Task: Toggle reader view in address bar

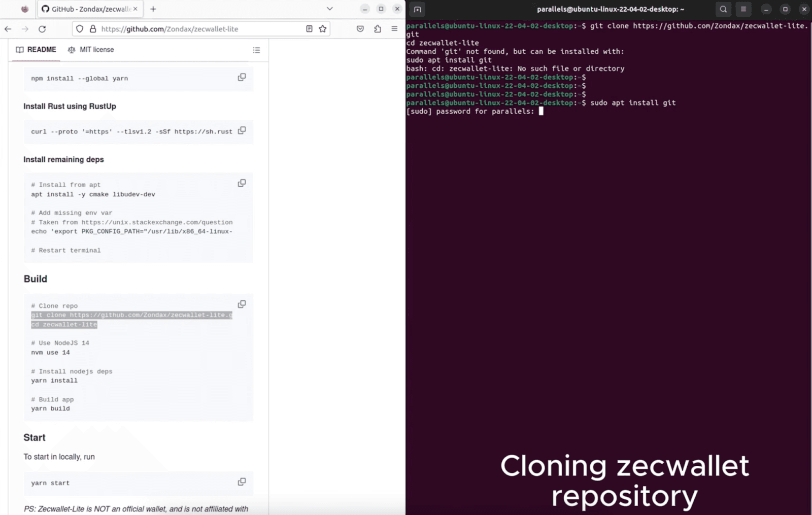Action: [x=309, y=29]
